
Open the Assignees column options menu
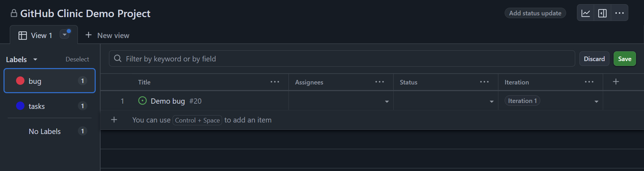point(380,82)
